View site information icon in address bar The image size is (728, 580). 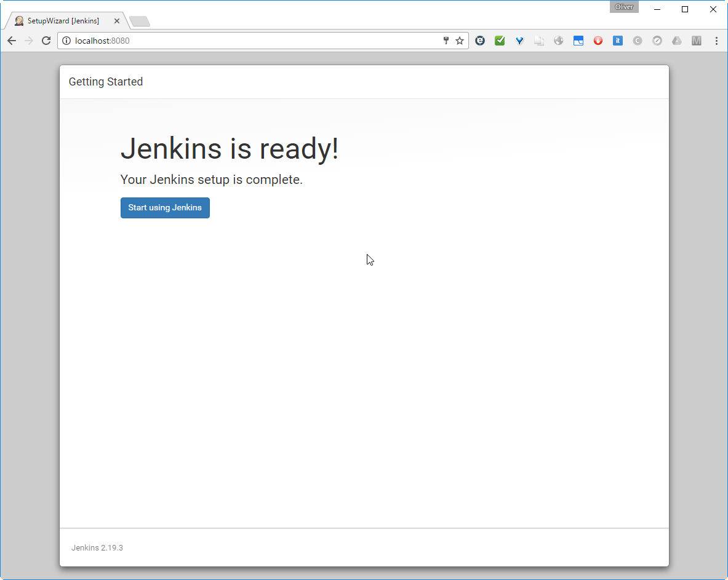click(x=67, y=41)
